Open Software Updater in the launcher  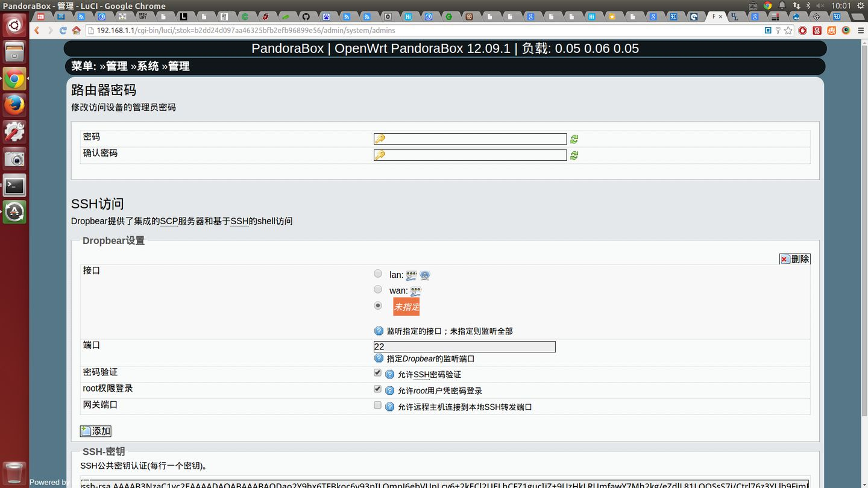pyautogui.click(x=14, y=212)
